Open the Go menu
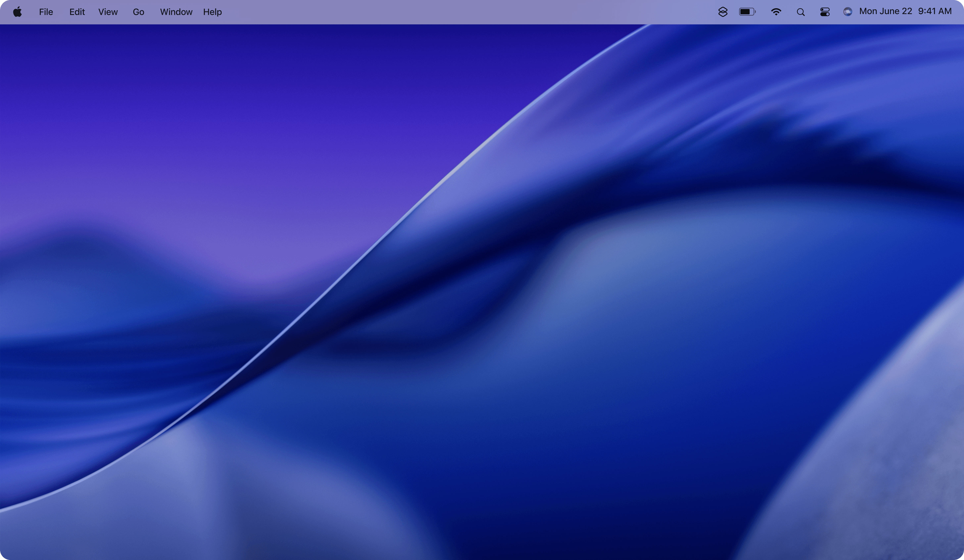 point(139,12)
